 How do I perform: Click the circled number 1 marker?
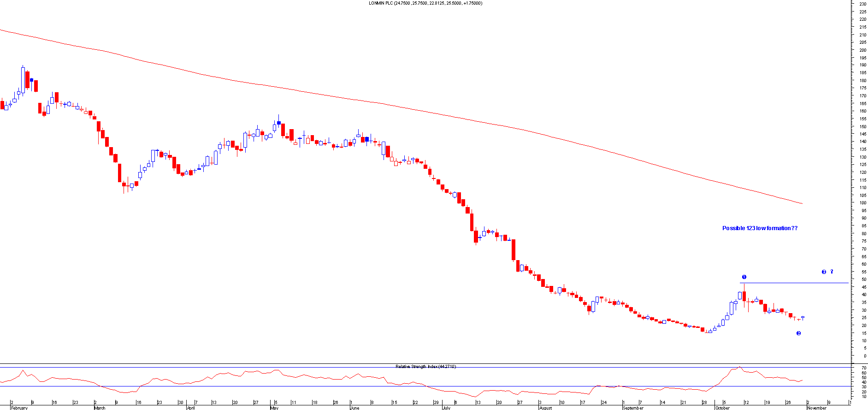point(744,277)
